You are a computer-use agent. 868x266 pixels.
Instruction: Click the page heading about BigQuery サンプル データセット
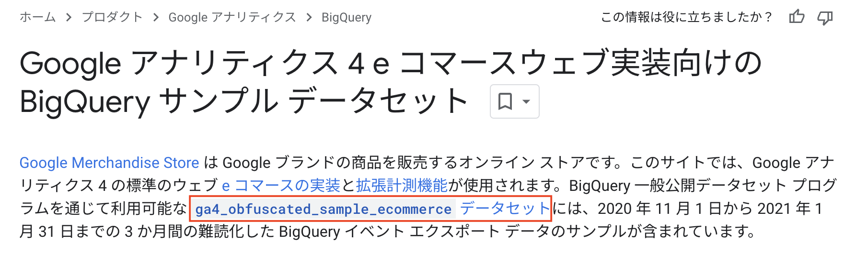390,82
